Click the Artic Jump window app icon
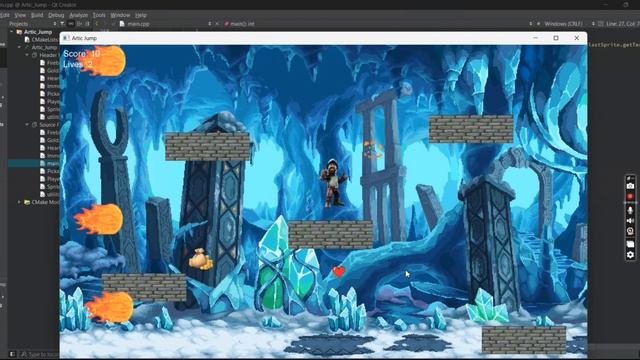The image size is (640, 360). 66,38
